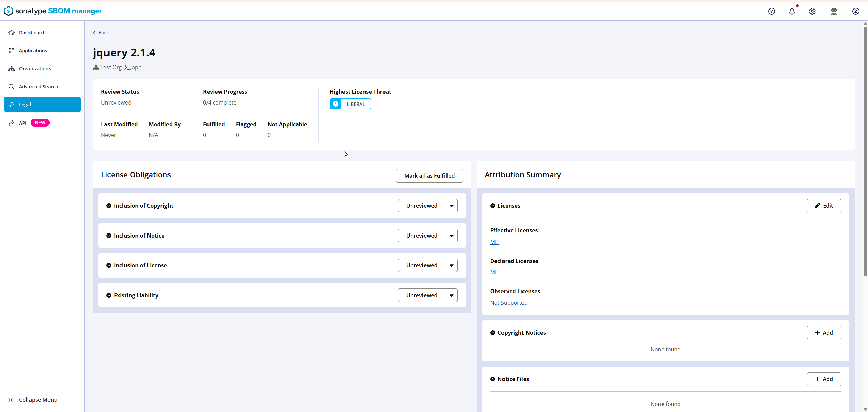
Task: Click the LIBERAL license threat badge
Action: (x=350, y=104)
